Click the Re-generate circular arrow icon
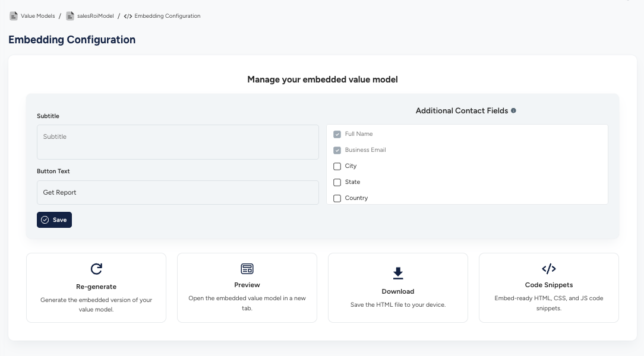The width and height of the screenshot is (644, 356). [x=96, y=269]
